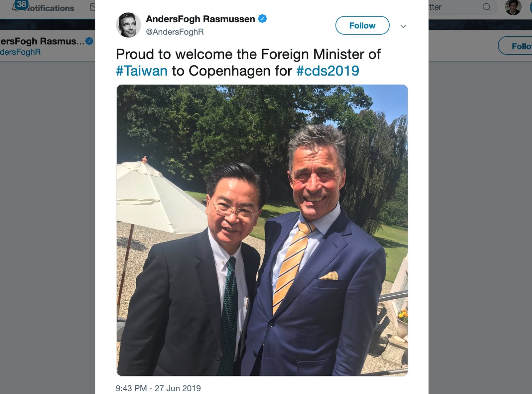Open the @AndersFoghR handle link
The width and height of the screenshot is (532, 394).
coord(175,32)
